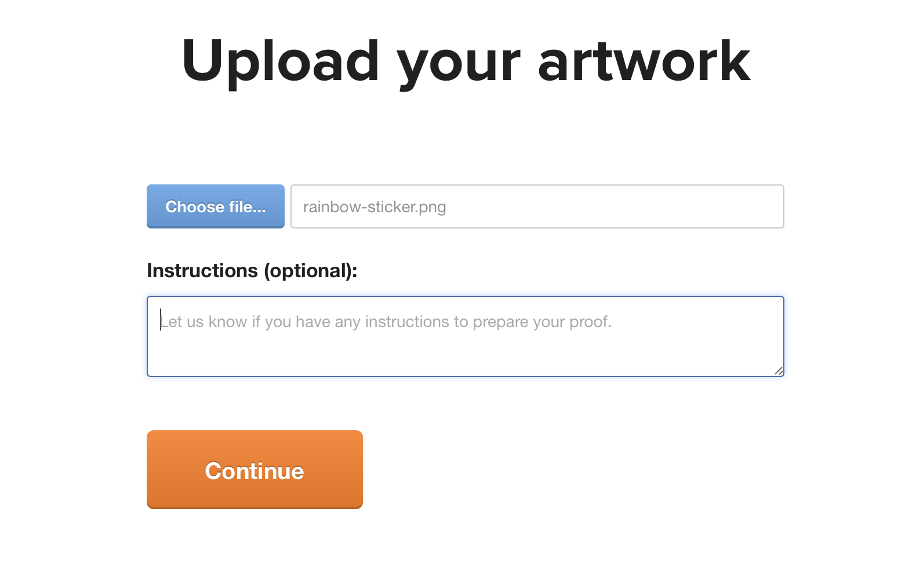Screen dimensions: 916x588
Task: Grab the textarea resize handle corner
Action: [779, 371]
